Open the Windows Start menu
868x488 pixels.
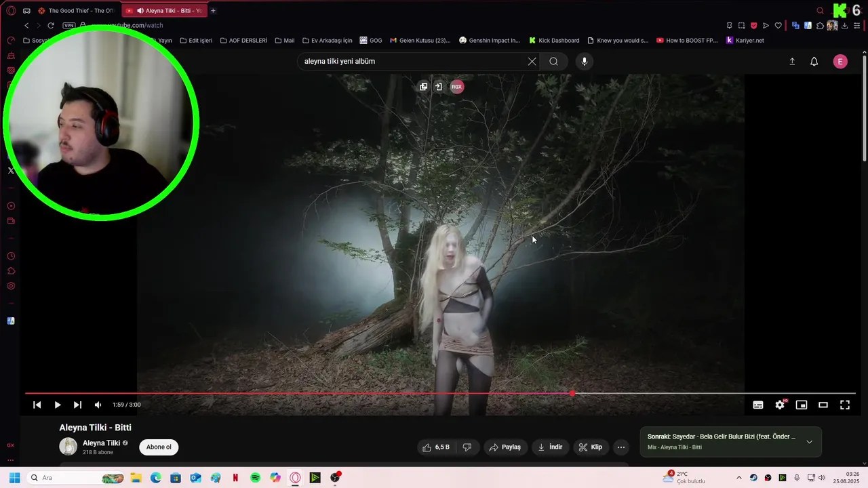[14, 478]
